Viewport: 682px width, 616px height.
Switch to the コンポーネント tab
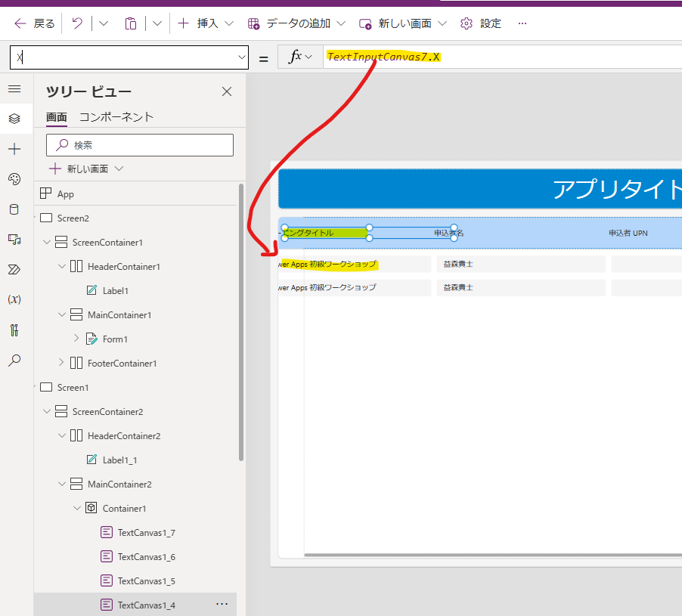[116, 117]
